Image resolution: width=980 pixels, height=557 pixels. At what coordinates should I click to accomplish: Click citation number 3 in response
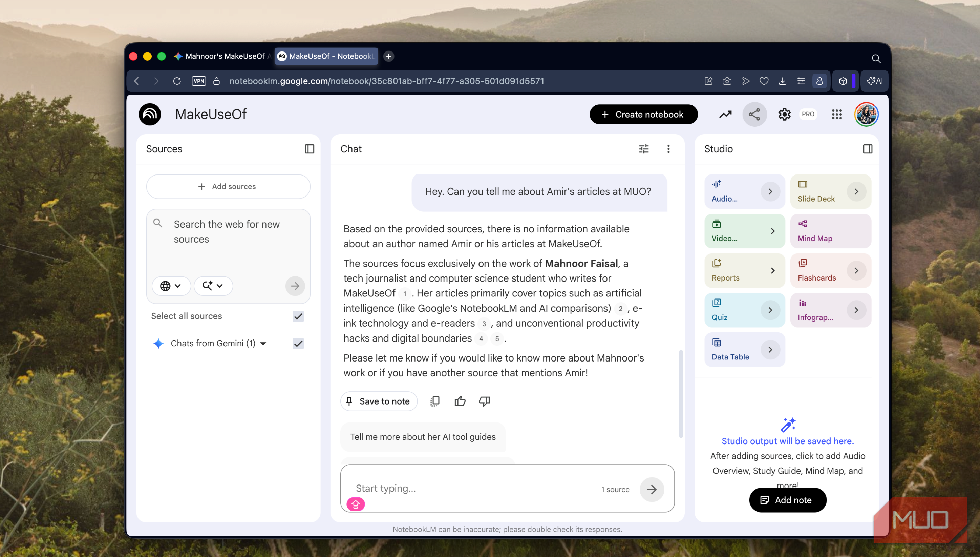[484, 324]
